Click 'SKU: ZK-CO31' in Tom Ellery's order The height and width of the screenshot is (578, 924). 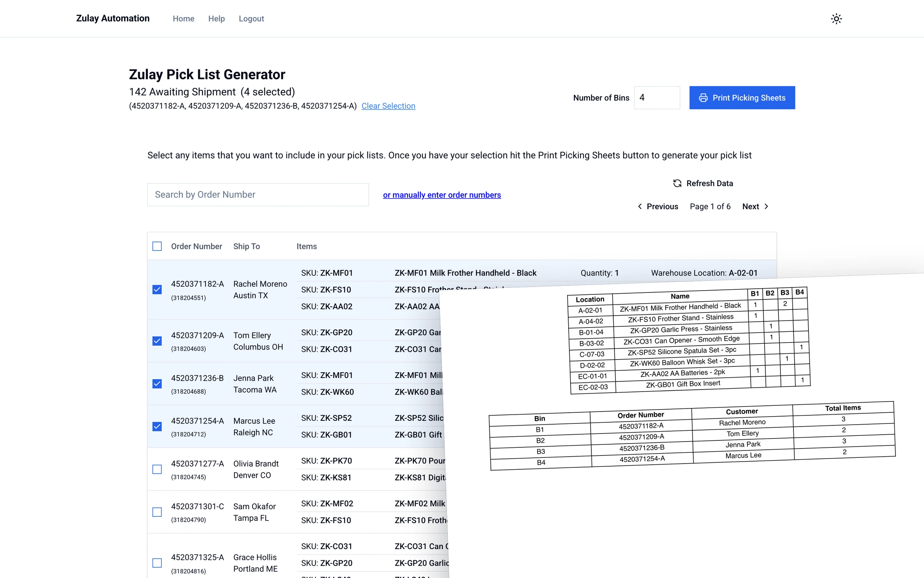(x=327, y=349)
